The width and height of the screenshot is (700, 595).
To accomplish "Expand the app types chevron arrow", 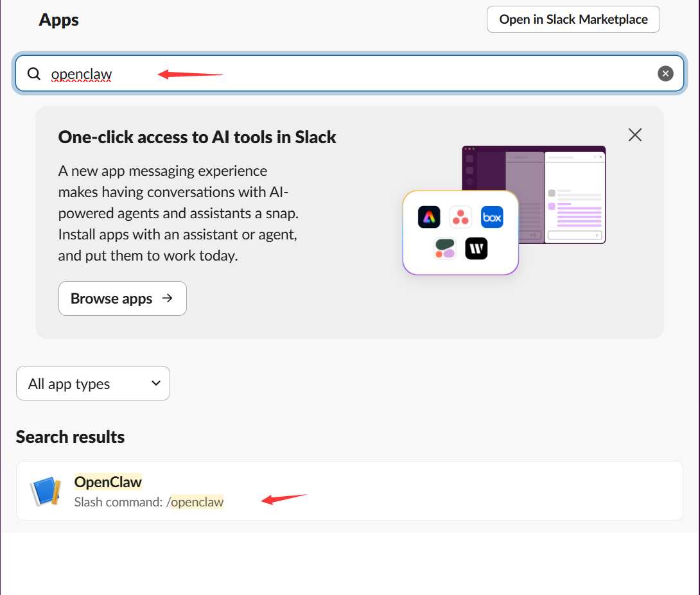I will [155, 383].
